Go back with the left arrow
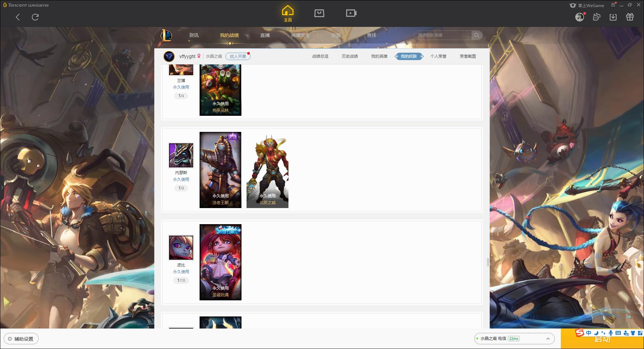Viewport: 644px width, 349px height. pos(18,17)
